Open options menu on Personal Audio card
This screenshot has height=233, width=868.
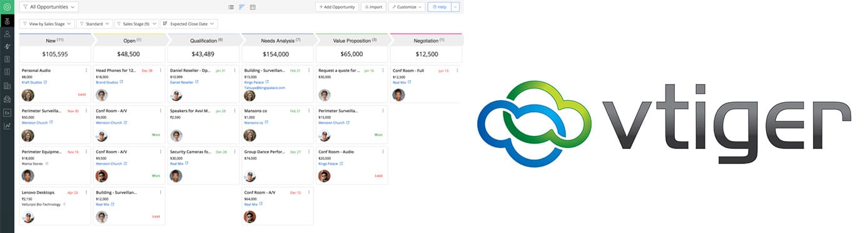86,70
